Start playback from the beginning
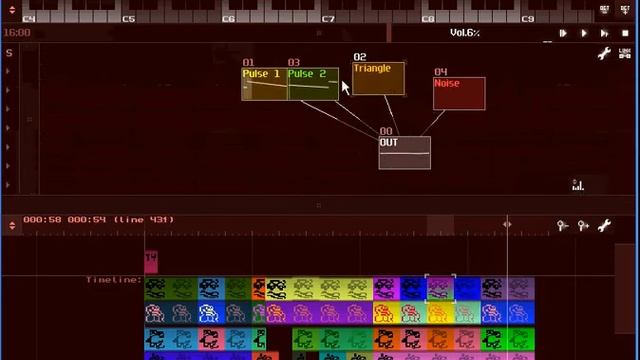The width and height of the screenshot is (640, 360). pyautogui.click(x=563, y=33)
